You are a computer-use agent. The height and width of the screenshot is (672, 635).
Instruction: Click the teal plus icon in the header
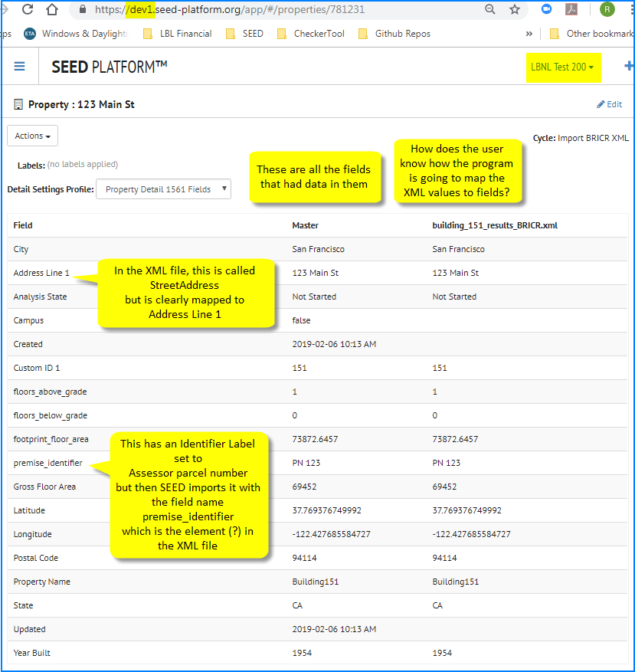[627, 66]
